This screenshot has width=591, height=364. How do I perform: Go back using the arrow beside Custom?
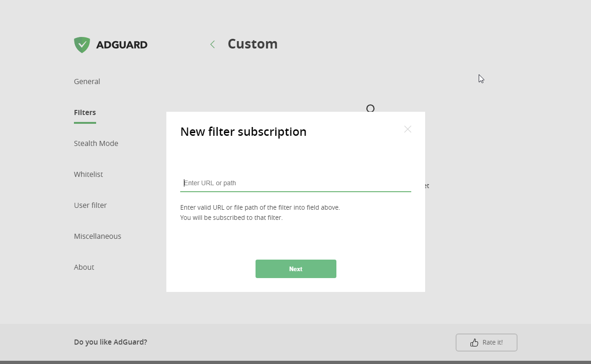(x=213, y=44)
